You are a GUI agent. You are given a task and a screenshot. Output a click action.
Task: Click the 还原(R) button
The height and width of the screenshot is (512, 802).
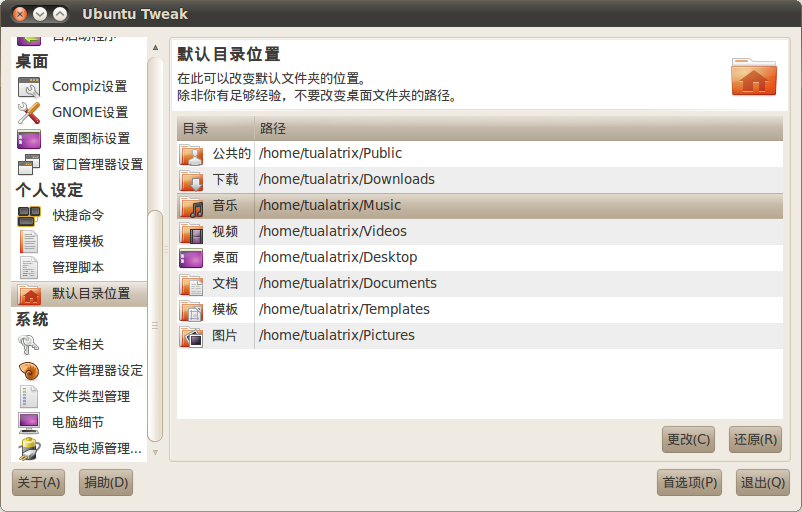pyautogui.click(x=755, y=439)
